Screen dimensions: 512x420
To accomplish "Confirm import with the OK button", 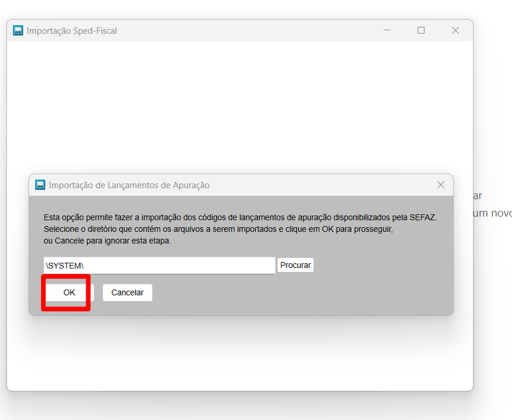I will point(69,292).
